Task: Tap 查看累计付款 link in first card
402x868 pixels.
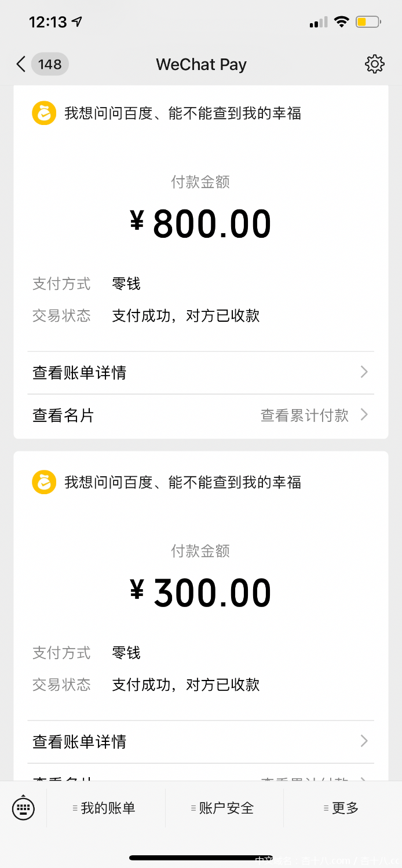Action: click(x=305, y=415)
